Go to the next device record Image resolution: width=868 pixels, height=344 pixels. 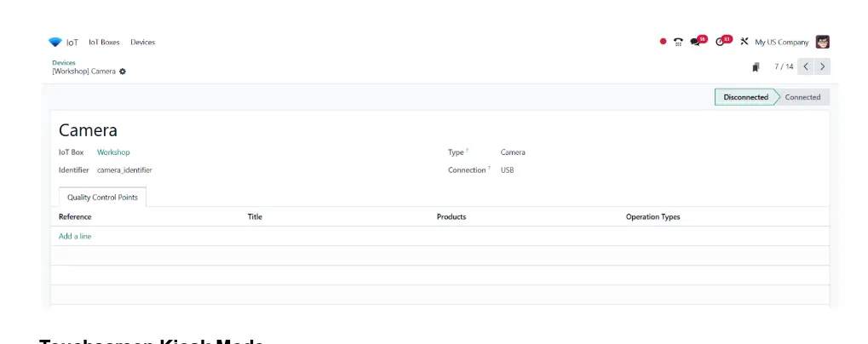pos(822,66)
